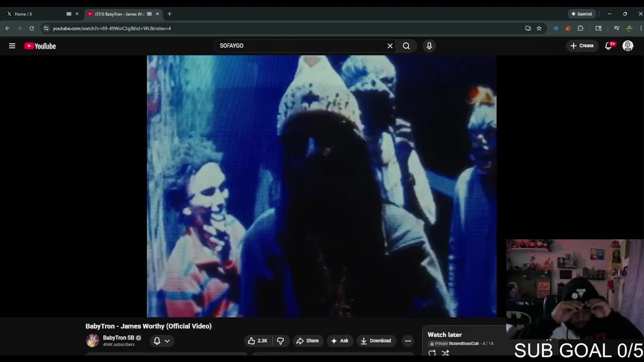Open the Ask AI button
The width and height of the screenshot is (644, 362).
[340, 341]
